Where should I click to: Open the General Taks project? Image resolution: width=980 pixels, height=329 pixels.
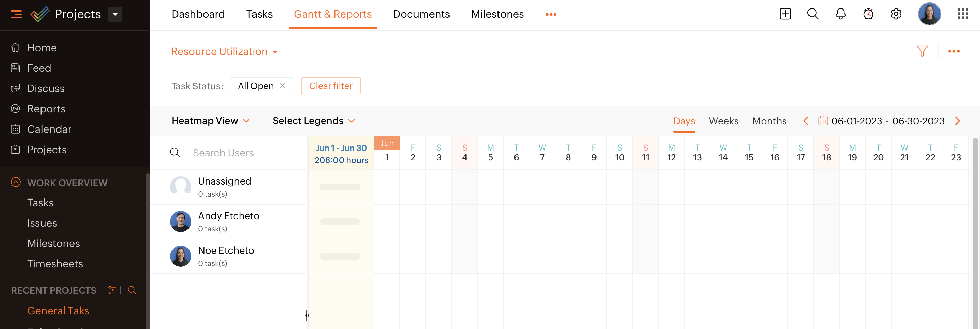pyautogui.click(x=58, y=311)
